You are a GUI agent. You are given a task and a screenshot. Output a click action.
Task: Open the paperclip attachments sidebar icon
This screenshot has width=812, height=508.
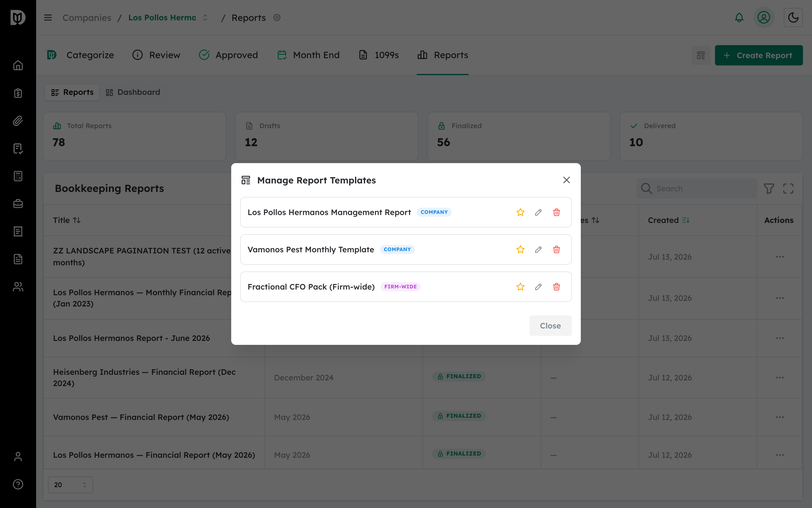coord(18,121)
